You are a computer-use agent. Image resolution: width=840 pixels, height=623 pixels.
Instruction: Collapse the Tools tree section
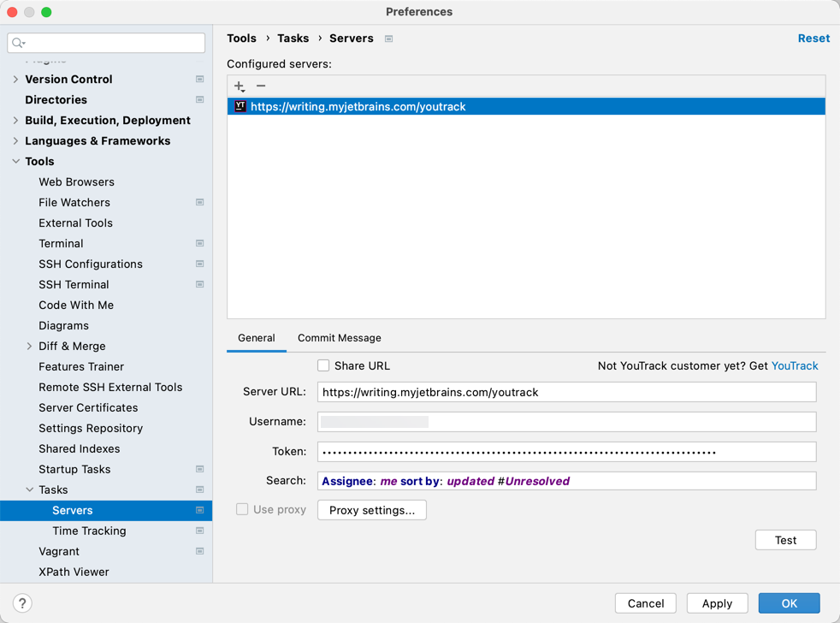[x=15, y=161]
